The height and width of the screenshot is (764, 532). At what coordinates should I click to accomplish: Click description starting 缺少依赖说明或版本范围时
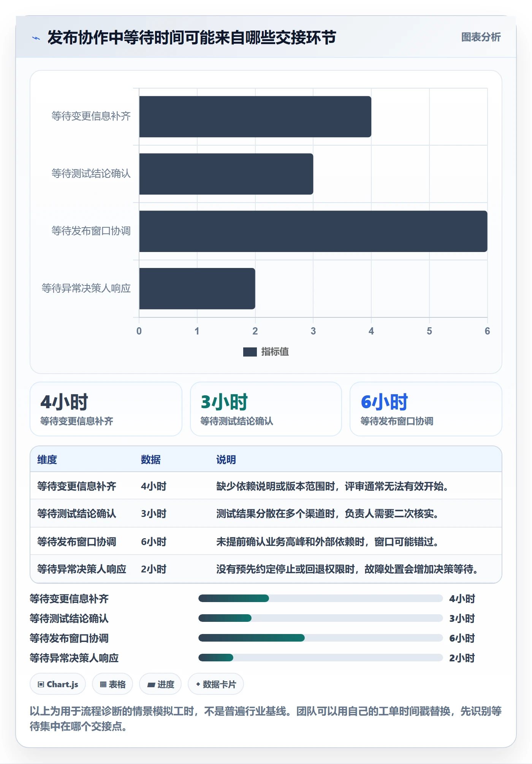click(x=332, y=486)
